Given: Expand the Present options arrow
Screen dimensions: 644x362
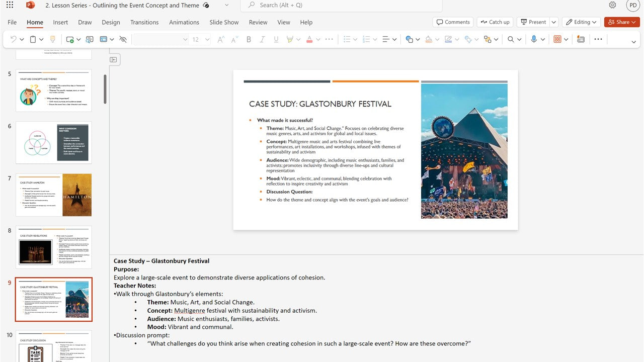Looking at the screenshot, I should coord(554,22).
